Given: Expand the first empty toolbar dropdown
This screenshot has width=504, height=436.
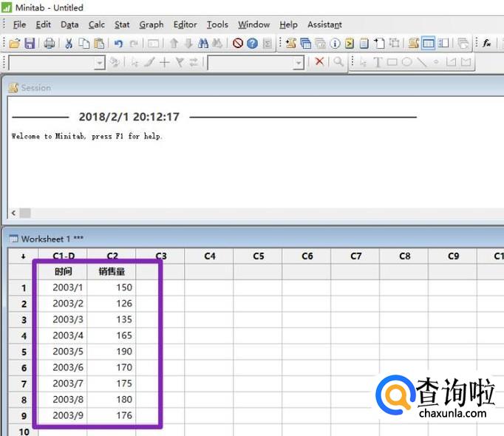Looking at the screenshot, I should point(100,63).
